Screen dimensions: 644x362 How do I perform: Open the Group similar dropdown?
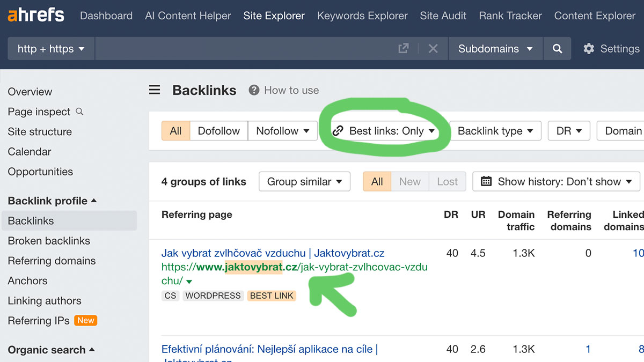click(304, 182)
